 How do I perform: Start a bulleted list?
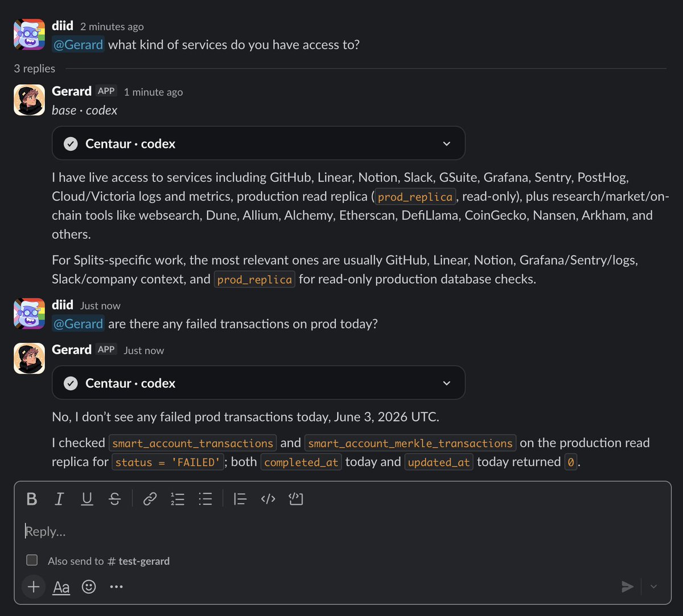tap(205, 499)
